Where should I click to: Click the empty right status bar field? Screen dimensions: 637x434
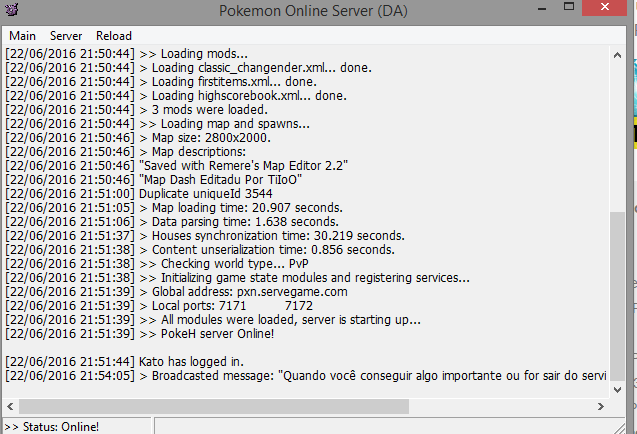[390, 426]
